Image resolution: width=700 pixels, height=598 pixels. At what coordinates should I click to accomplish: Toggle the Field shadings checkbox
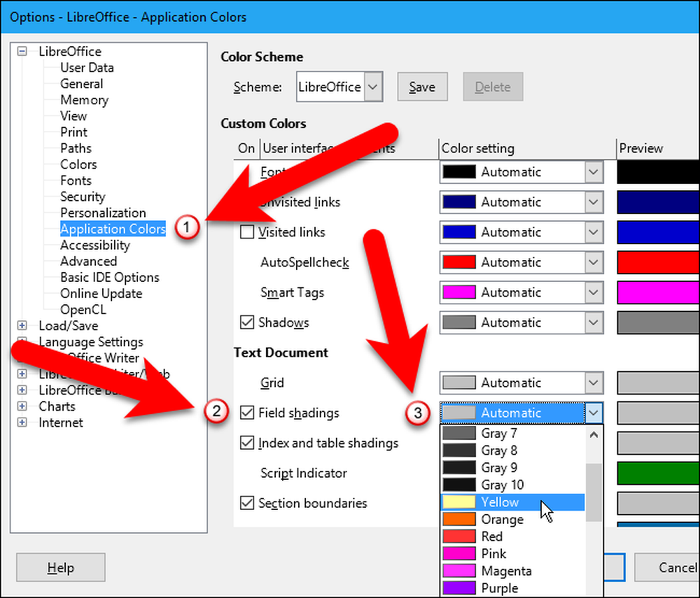click(x=247, y=413)
